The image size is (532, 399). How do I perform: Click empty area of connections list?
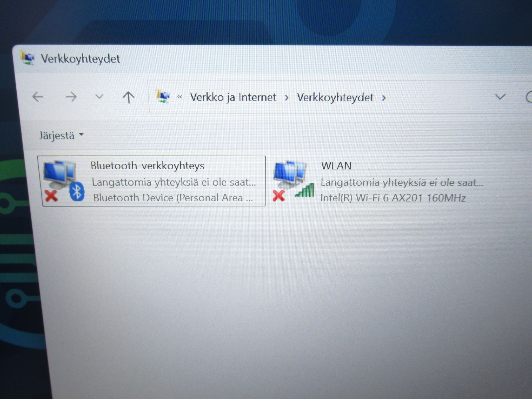click(286, 299)
